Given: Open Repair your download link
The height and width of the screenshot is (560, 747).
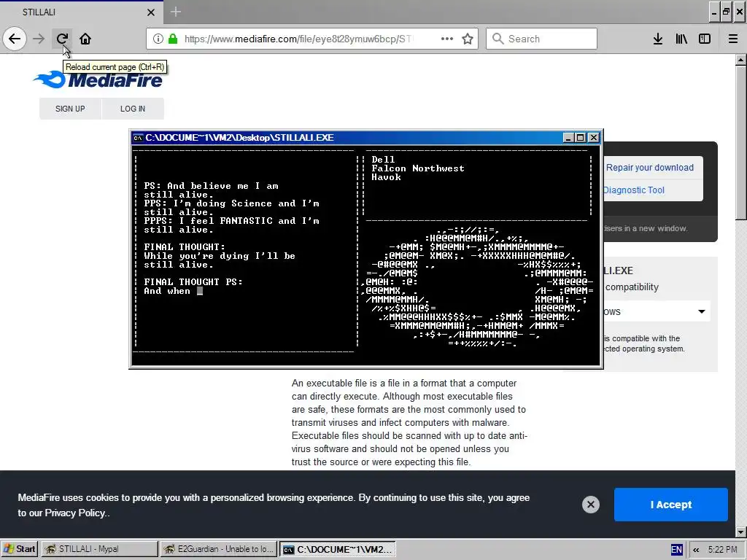Looking at the screenshot, I should 650,168.
